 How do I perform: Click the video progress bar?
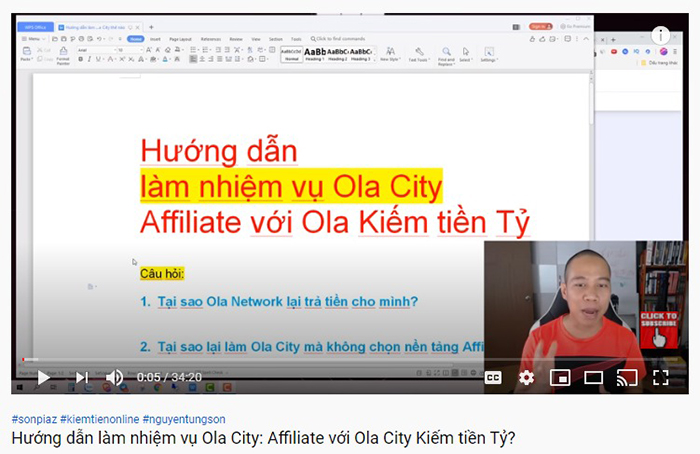coord(300,360)
